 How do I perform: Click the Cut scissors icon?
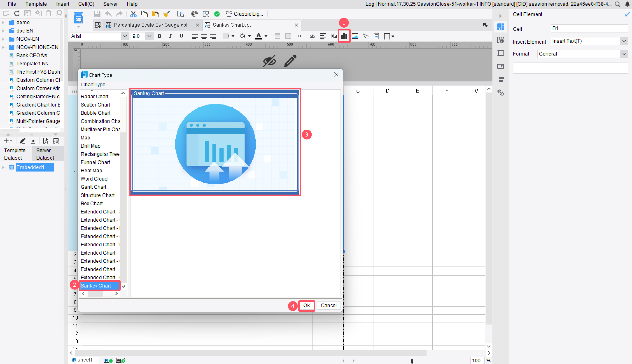(133, 14)
